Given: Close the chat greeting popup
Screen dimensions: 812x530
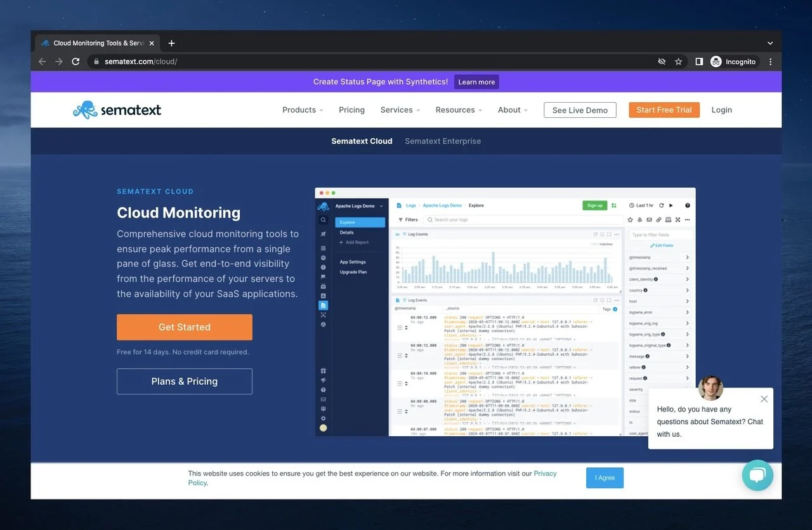Looking at the screenshot, I should (x=764, y=399).
